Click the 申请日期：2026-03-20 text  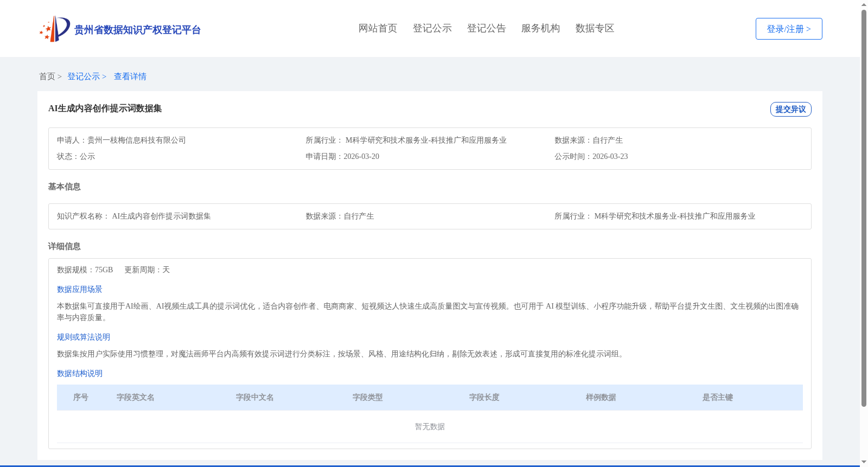[342, 156]
